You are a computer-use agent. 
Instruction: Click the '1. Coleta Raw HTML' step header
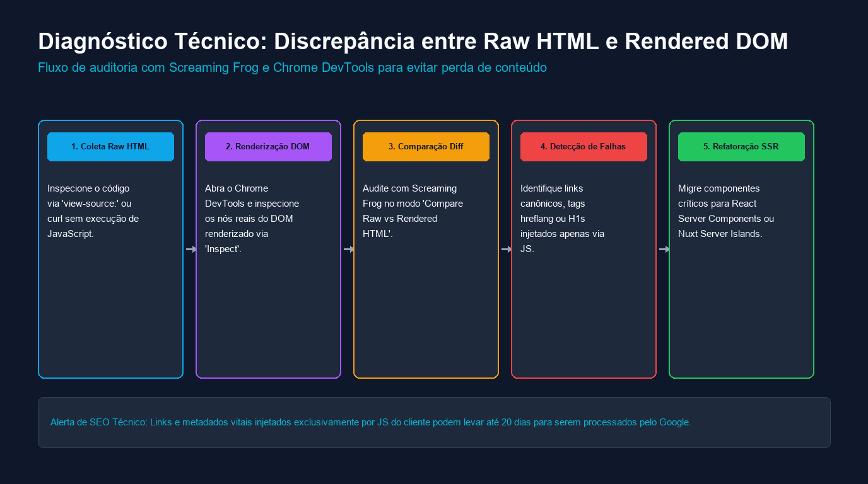pyautogui.click(x=110, y=147)
